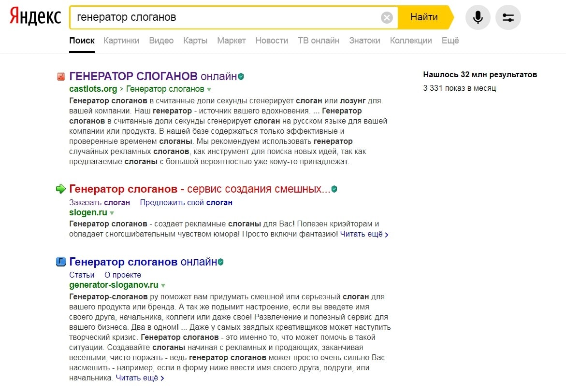
Task: Click 3 331 показ в месяц text
Action: pos(460,88)
